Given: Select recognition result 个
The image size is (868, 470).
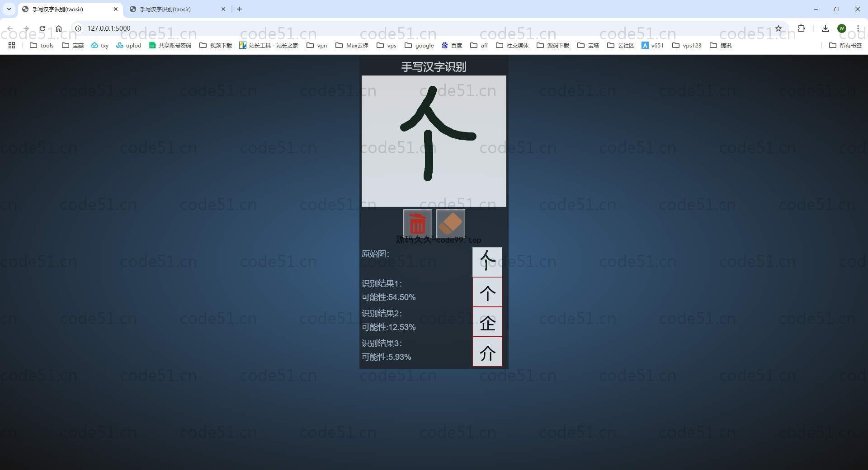Looking at the screenshot, I should [x=487, y=292].
